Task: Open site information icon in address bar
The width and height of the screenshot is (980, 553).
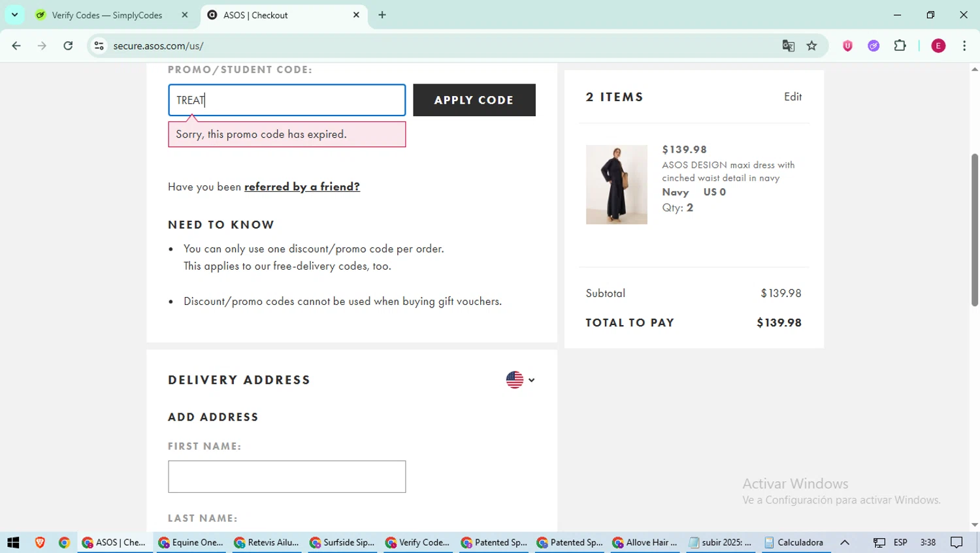Action: point(99,46)
